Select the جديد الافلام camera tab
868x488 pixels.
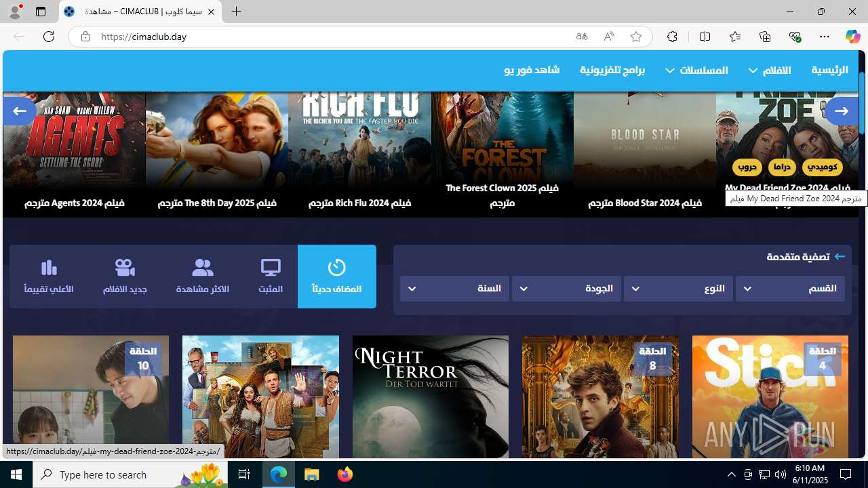(125, 277)
